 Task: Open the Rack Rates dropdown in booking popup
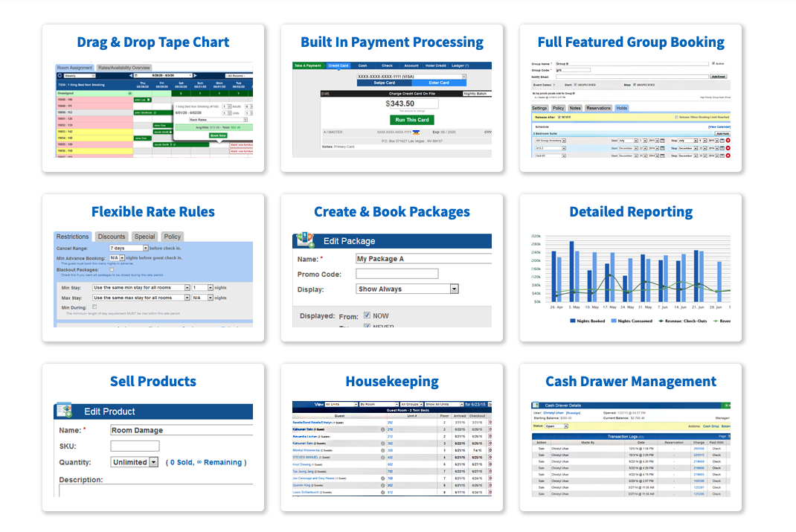[218, 120]
